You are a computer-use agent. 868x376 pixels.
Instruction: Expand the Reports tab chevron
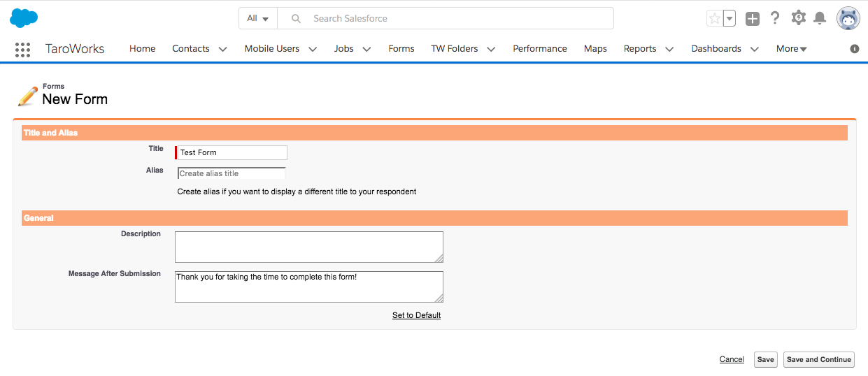pyautogui.click(x=669, y=49)
